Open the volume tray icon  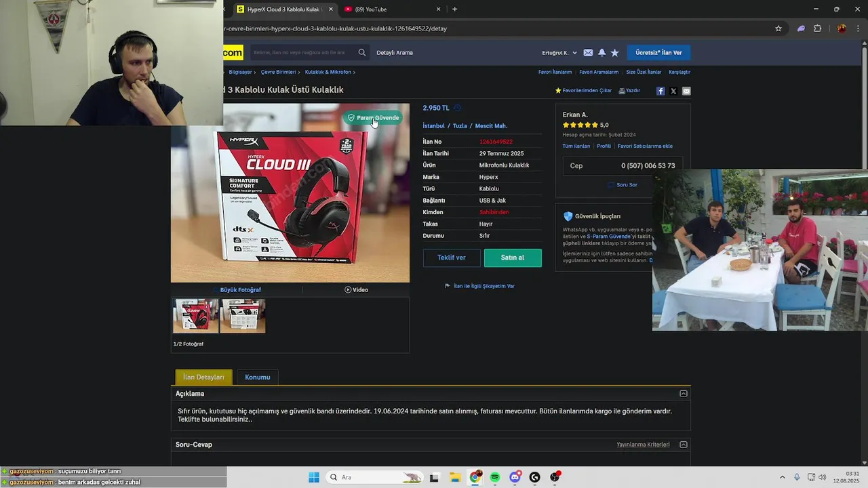(823, 477)
